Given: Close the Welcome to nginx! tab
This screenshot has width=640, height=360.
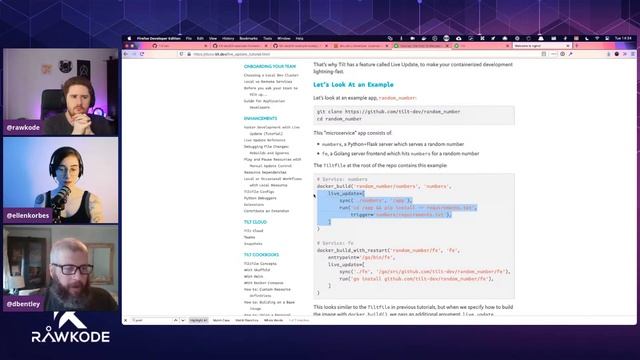Looking at the screenshot, I should (x=569, y=46).
